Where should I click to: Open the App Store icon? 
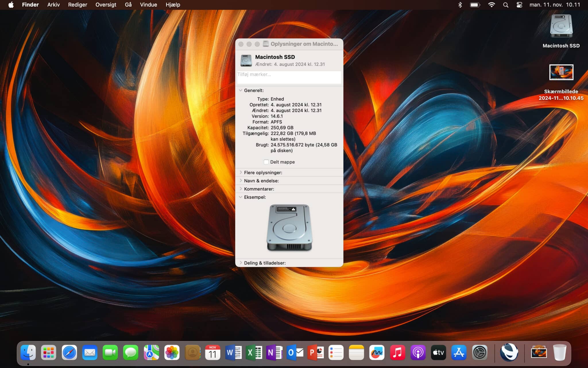click(459, 352)
